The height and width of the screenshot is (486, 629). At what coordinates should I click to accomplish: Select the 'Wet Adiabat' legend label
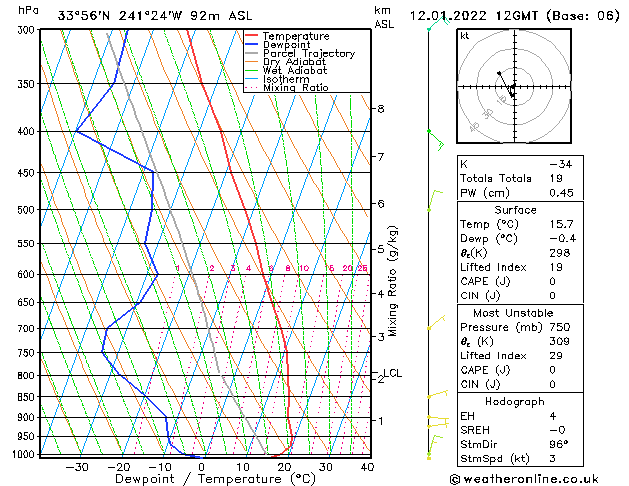(x=295, y=70)
